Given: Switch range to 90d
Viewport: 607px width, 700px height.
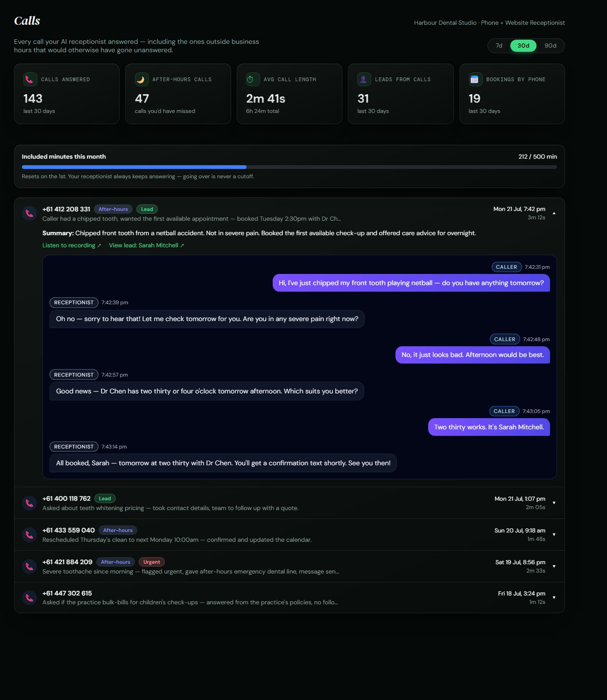Looking at the screenshot, I should (551, 46).
